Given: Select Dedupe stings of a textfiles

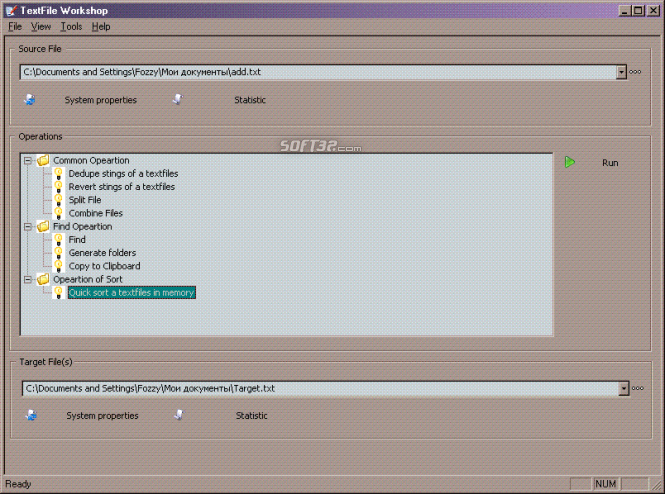Looking at the screenshot, I should [x=123, y=174].
